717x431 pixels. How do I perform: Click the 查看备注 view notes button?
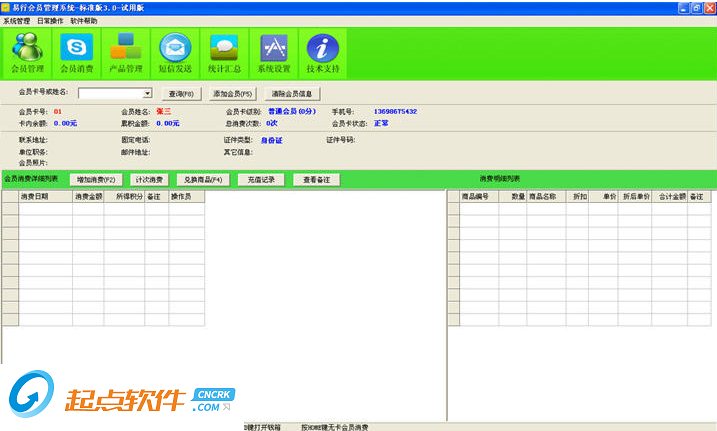click(316, 180)
